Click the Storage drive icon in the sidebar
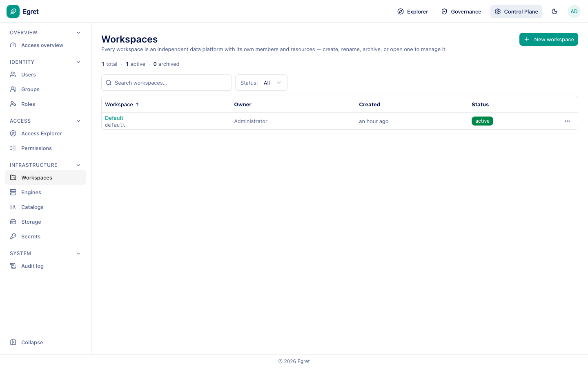588x368 pixels. click(x=13, y=222)
